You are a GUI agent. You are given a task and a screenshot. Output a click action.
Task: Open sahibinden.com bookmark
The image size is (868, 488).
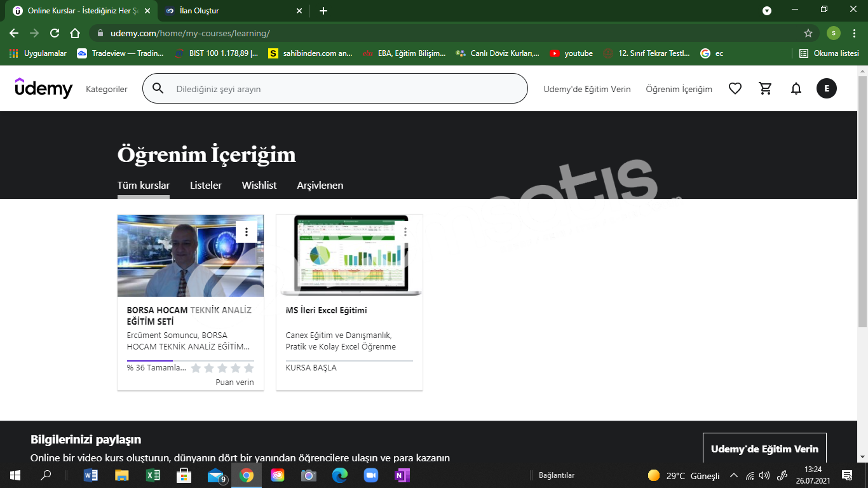[311, 53]
